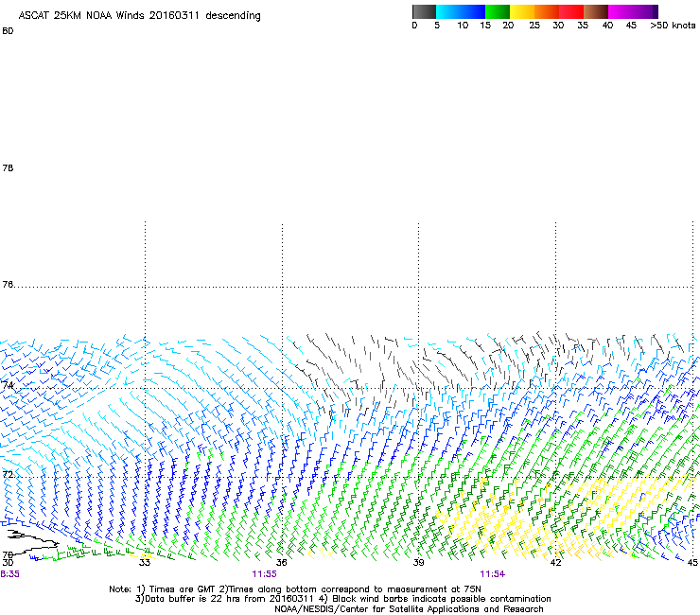Click the longitude label 33
Viewport: 700px width, 615px height.
[144, 562]
